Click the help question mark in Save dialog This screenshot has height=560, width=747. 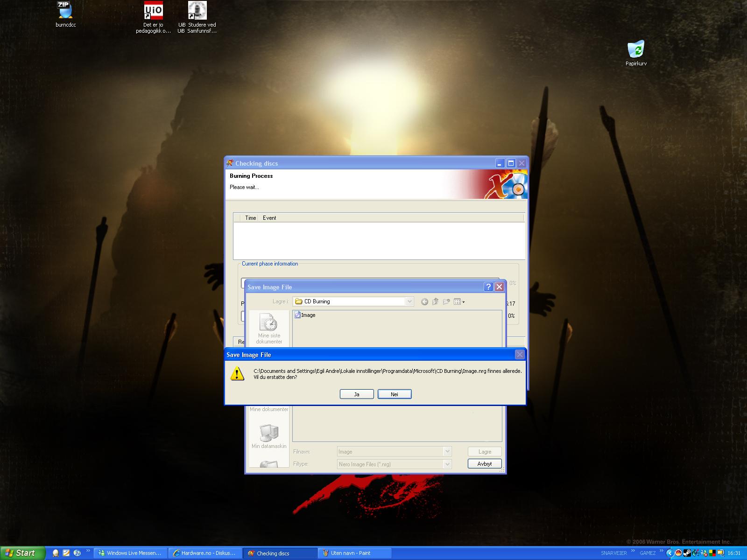click(x=488, y=287)
